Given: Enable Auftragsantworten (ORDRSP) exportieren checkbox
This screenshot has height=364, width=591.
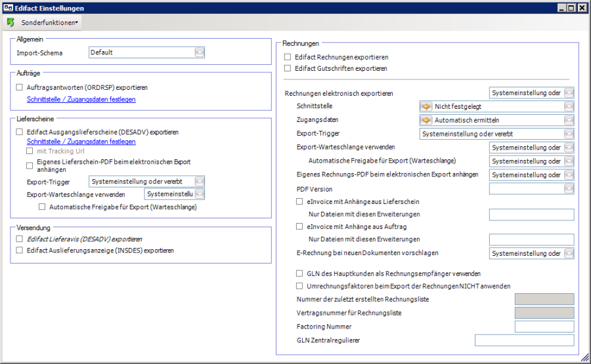Looking at the screenshot, I should tap(20, 87).
